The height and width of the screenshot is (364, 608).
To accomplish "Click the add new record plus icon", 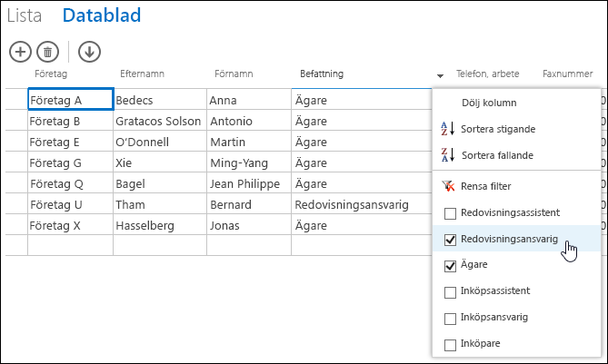I will pos(20,52).
